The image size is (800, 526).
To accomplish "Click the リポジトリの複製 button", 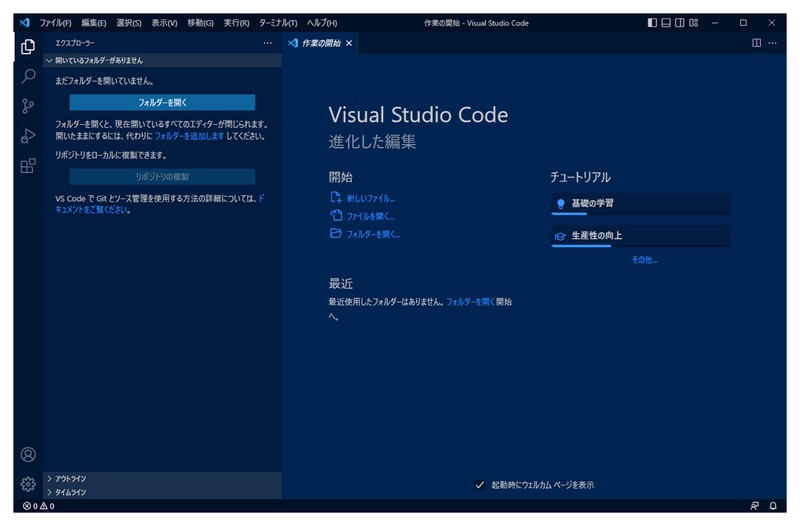I will pos(162,177).
